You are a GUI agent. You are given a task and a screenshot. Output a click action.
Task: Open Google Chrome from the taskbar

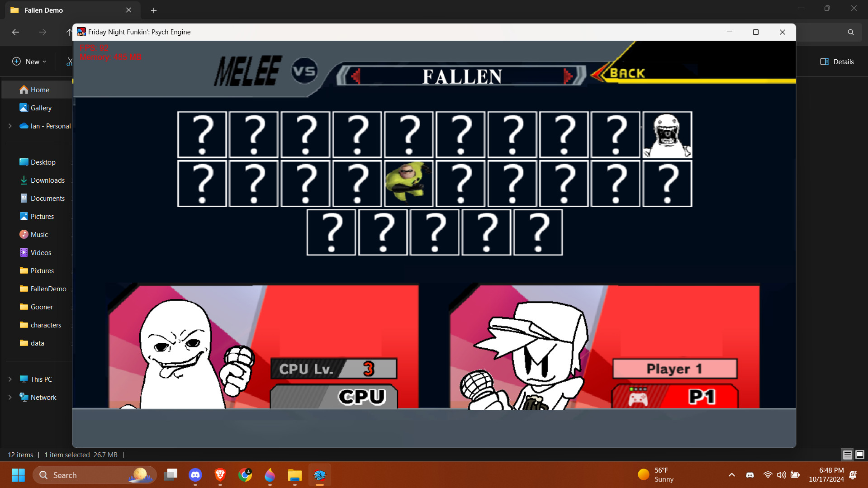pos(245,475)
